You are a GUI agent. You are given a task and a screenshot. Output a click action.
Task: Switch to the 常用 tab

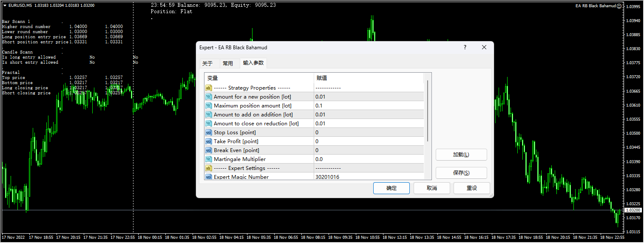pos(228,64)
